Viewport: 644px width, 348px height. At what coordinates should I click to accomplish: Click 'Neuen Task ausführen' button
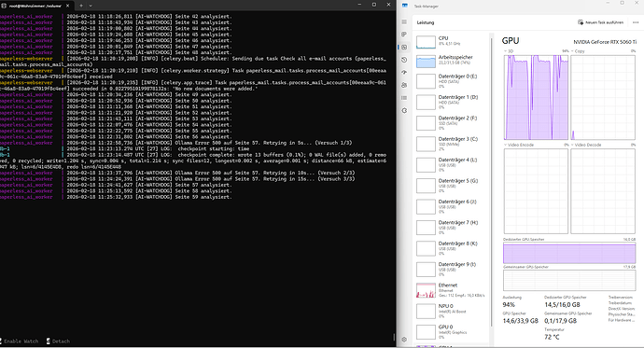pos(600,22)
